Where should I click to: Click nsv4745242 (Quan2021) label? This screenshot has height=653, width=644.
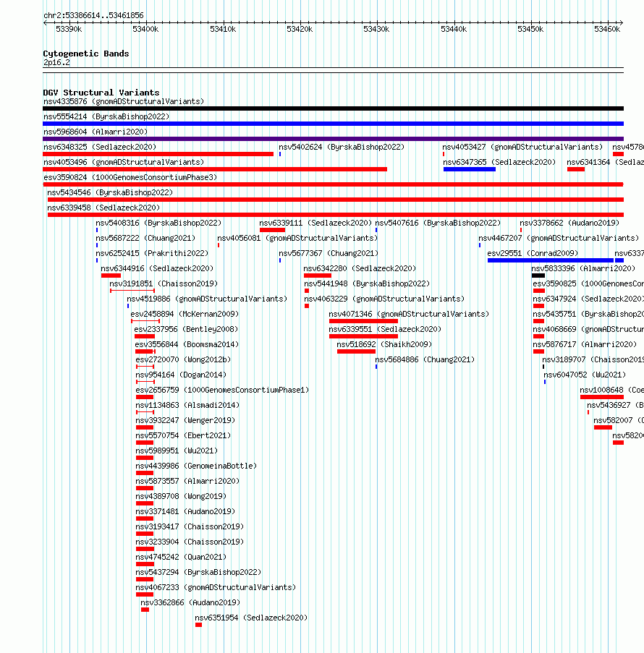[x=182, y=558]
